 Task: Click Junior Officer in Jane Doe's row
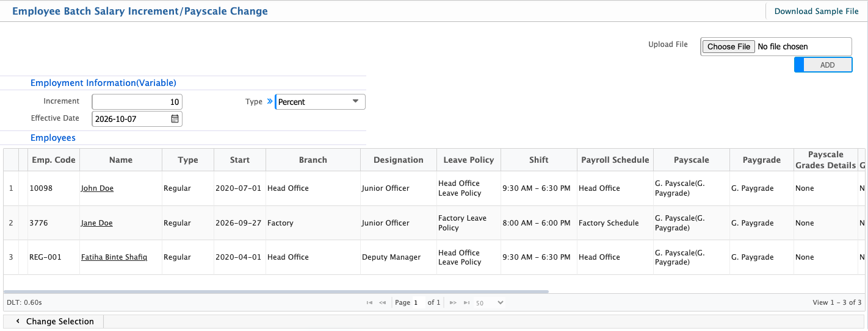tap(399, 223)
